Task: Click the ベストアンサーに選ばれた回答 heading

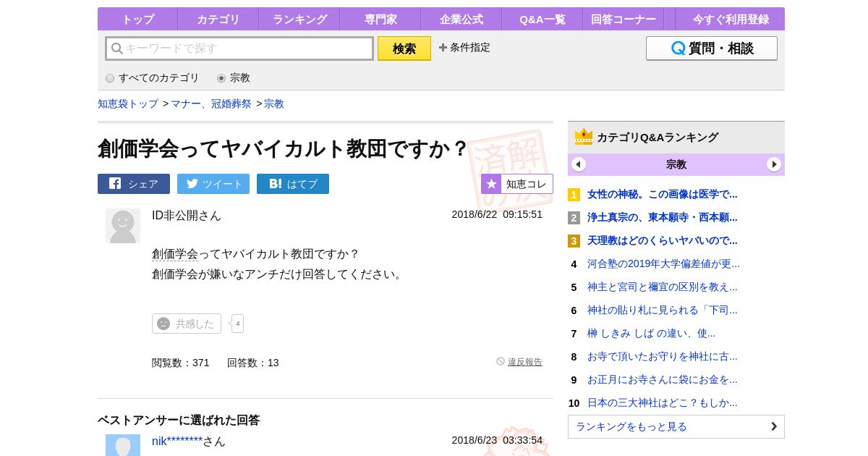Action: 179,420
